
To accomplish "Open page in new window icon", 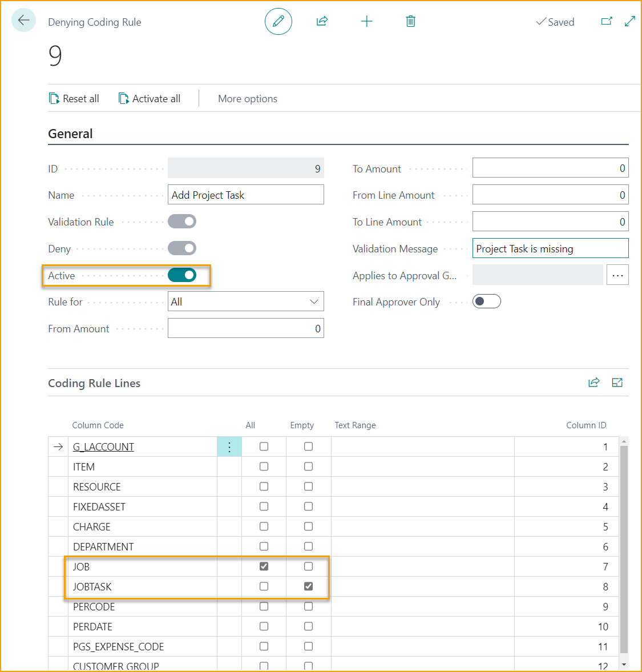I will [607, 22].
